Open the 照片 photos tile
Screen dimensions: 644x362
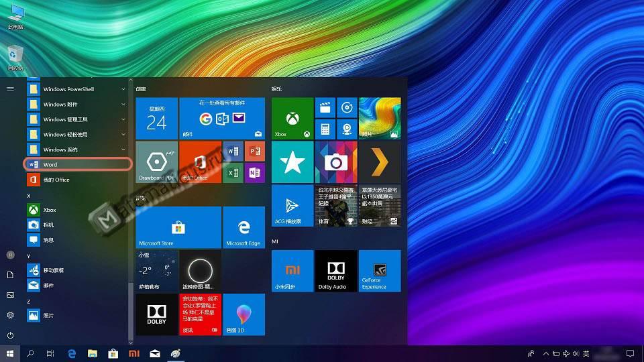click(x=380, y=119)
